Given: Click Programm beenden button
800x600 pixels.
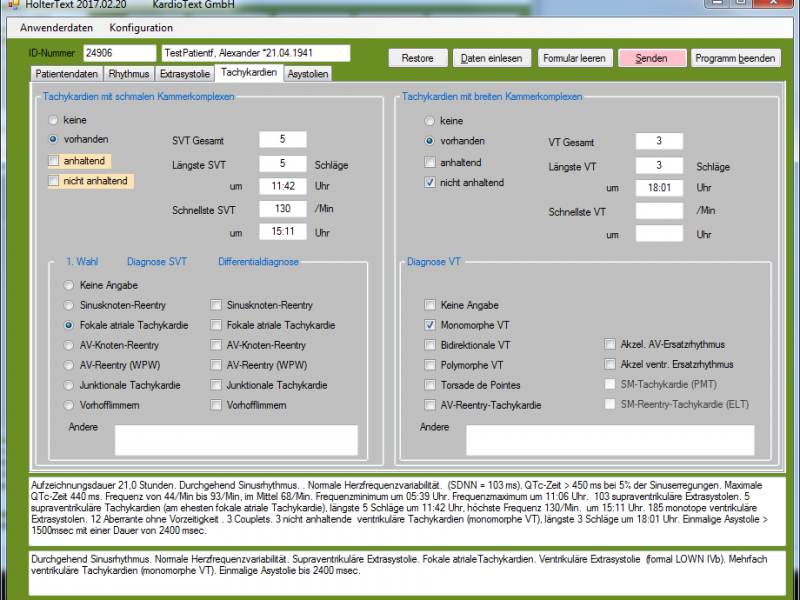Looking at the screenshot, I should 735,58.
